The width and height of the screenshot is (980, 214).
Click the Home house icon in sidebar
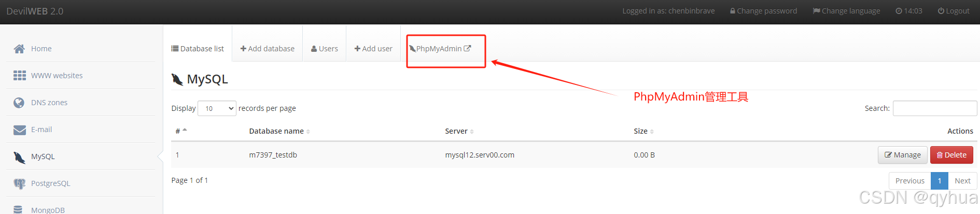tap(19, 49)
